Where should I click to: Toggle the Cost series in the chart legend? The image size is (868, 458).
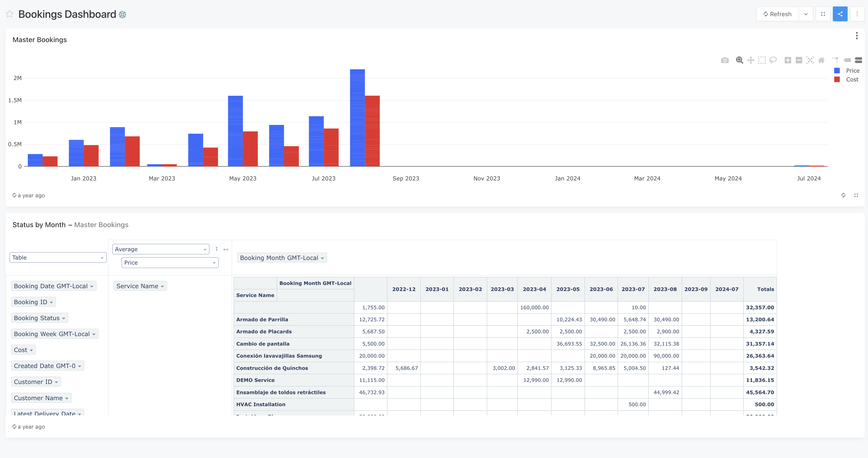point(846,79)
